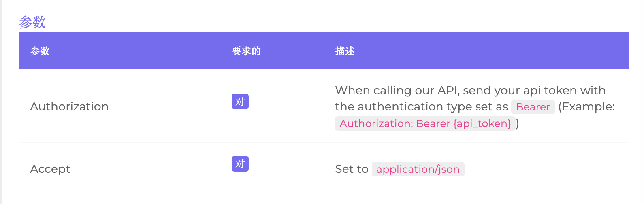Click the '(Example:' text in description

(x=586, y=107)
